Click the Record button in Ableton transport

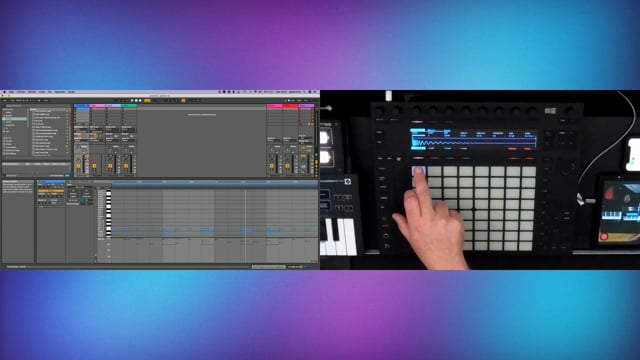pyautogui.click(x=140, y=100)
